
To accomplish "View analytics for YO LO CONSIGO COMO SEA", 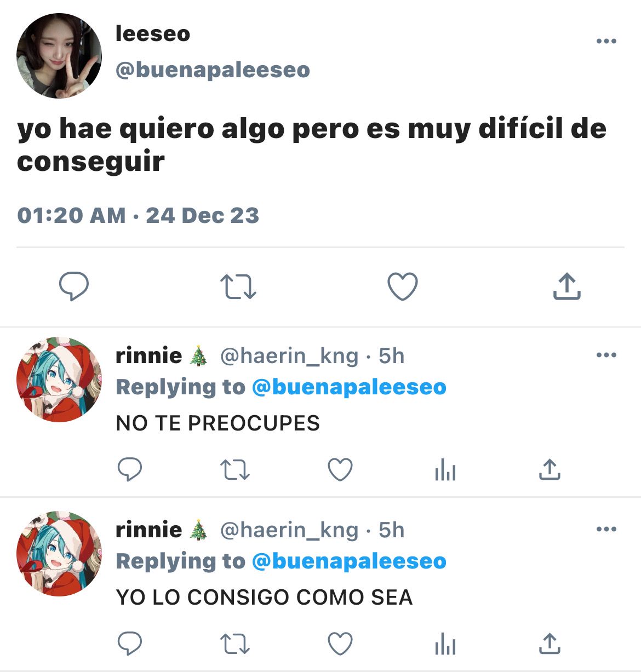I will point(445,644).
